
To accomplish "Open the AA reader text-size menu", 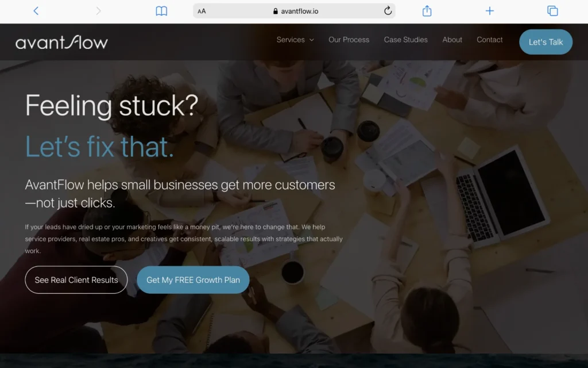I will pos(202,11).
